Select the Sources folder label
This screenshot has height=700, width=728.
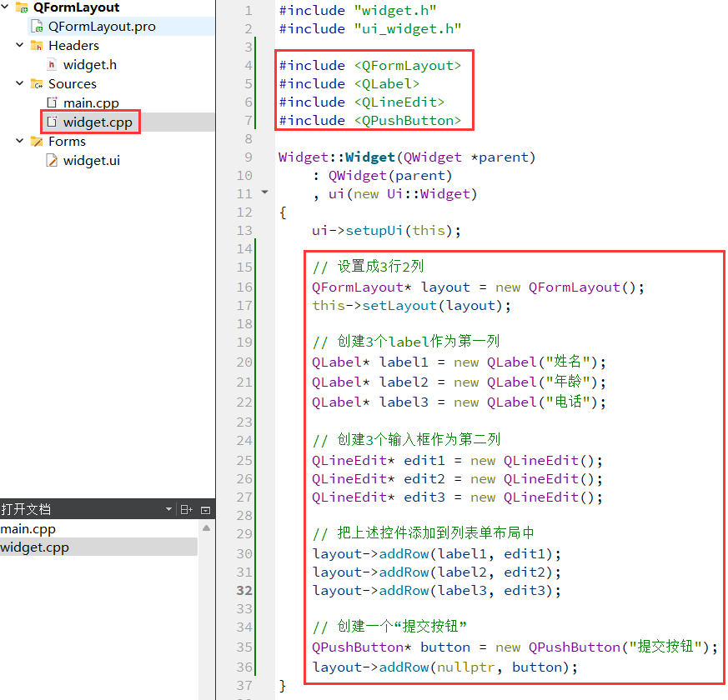(x=73, y=84)
